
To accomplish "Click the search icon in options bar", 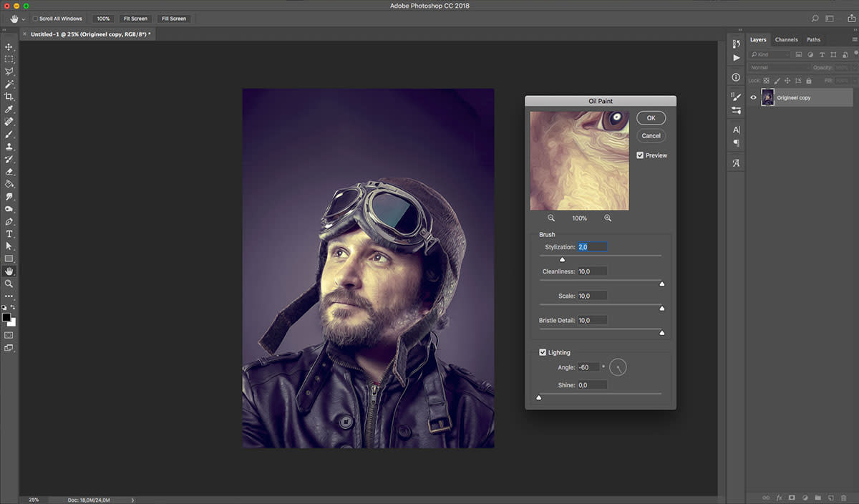I will [x=815, y=19].
